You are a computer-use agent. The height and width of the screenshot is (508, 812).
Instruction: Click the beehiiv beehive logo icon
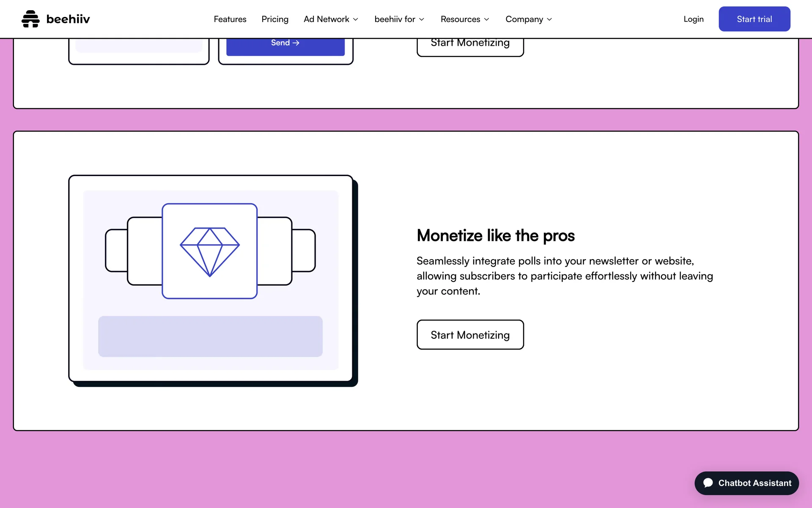click(30, 19)
